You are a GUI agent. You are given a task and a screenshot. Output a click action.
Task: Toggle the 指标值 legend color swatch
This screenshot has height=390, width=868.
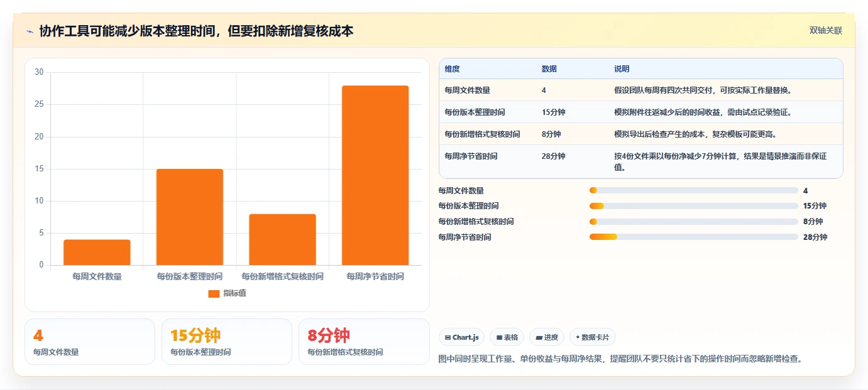214,293
